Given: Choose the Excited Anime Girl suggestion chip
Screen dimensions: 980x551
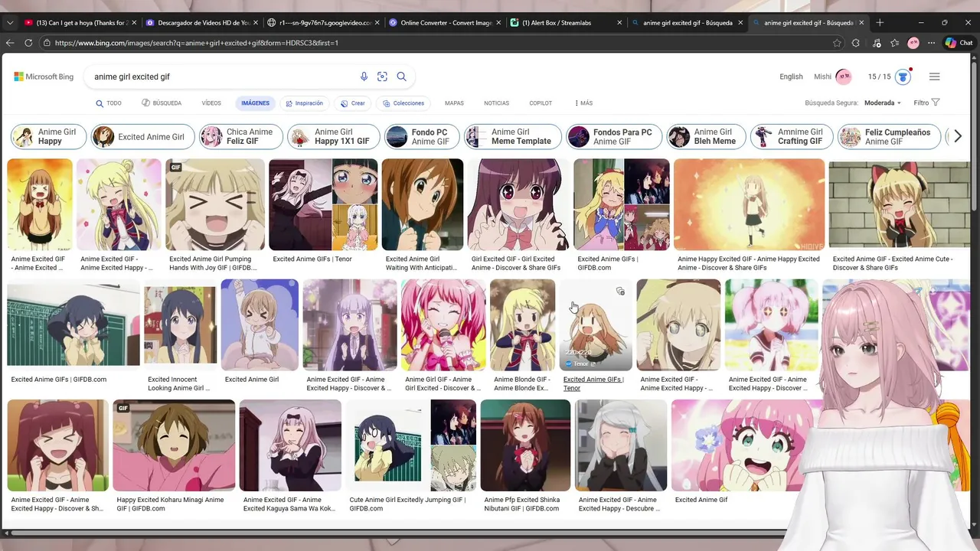Looking at the screenshot, I should [x=142, y=137].
